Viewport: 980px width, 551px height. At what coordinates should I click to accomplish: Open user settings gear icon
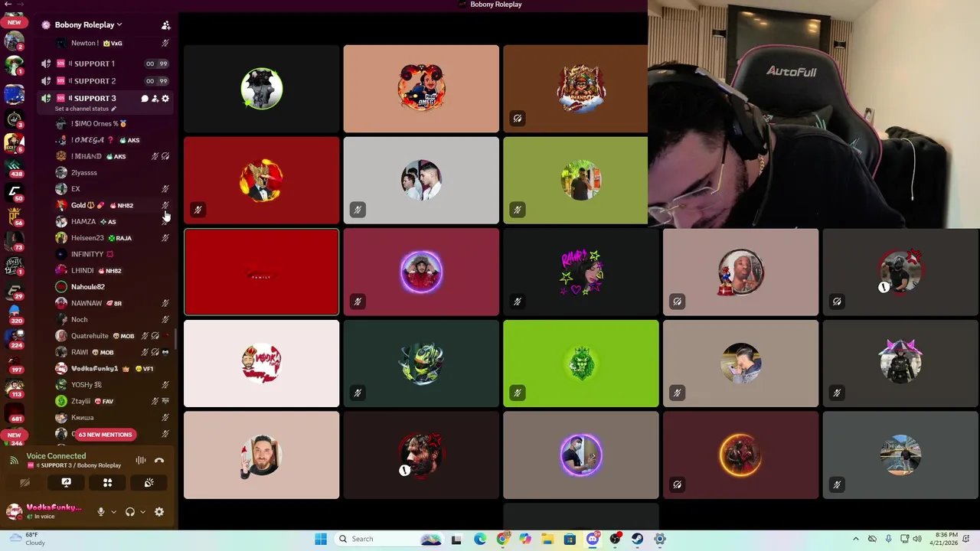point(159,512)
